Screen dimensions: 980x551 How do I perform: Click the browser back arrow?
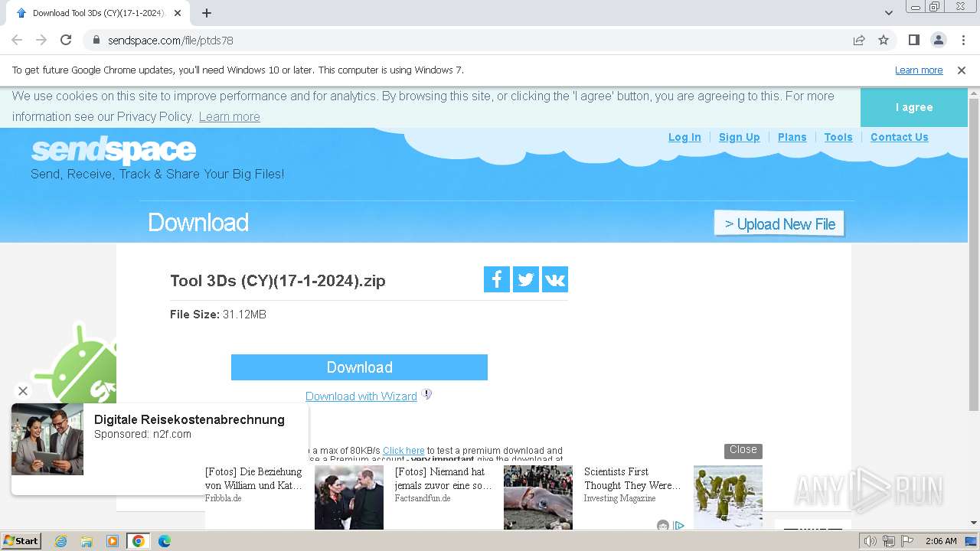(17, 40)
